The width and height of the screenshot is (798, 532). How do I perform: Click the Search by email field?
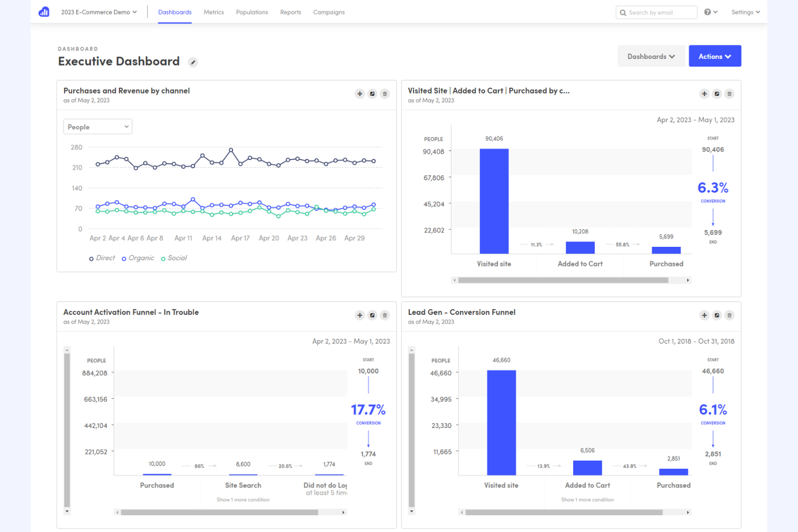point(656,12)
